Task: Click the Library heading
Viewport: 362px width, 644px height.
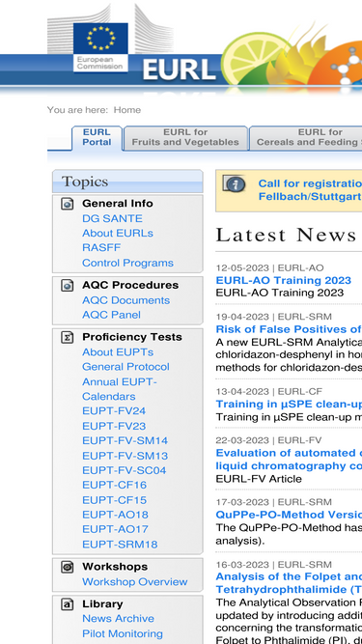Action: pos(102,604)
